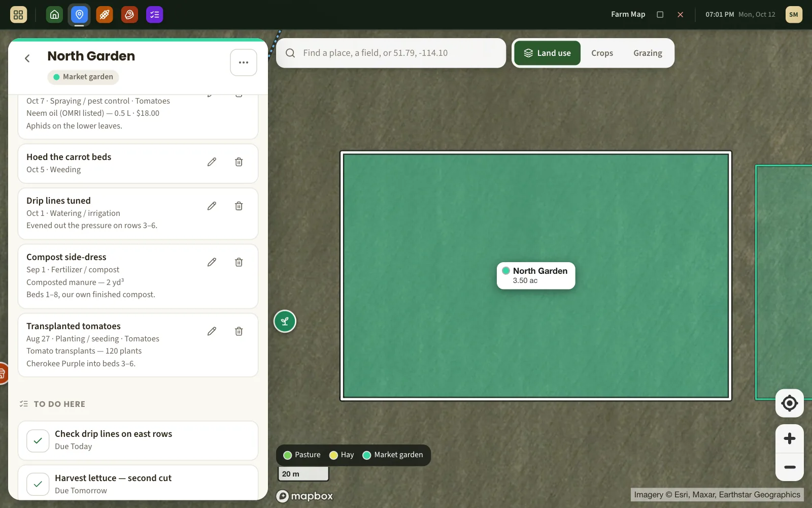Edit the Transplanted tomatoes entry
The width and height of the screenshot is (812, 508).
[x=212, y=331]
